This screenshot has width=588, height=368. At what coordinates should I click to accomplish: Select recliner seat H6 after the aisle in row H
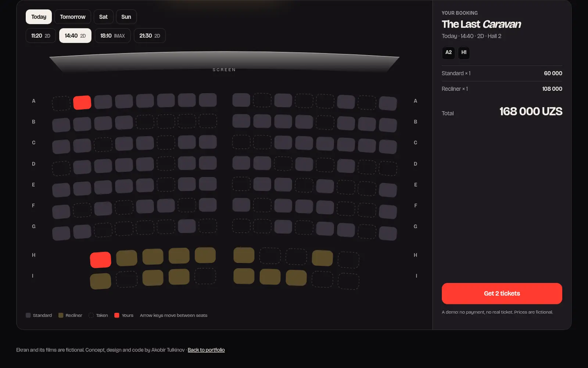click(x=244, y=255)
